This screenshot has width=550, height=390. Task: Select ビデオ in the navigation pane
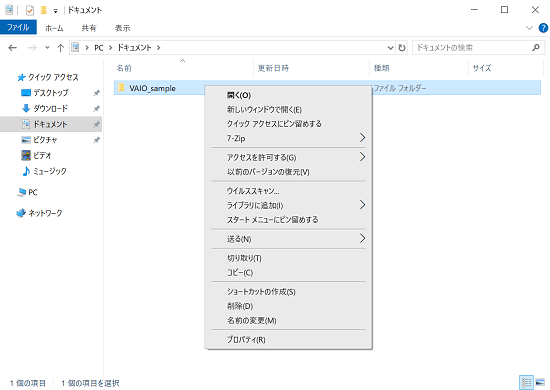[36, 155]
